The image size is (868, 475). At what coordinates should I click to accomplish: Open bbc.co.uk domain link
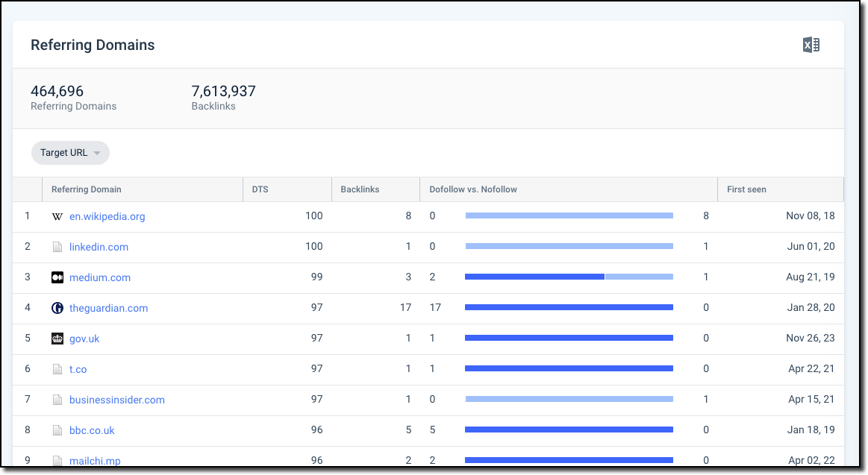click(92, 430)
